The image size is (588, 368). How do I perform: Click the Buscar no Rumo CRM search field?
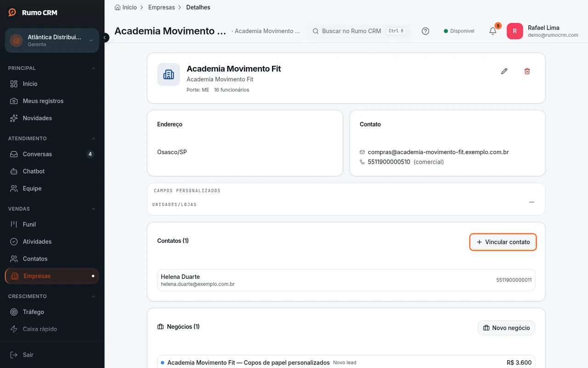click(x=359, y=31)
